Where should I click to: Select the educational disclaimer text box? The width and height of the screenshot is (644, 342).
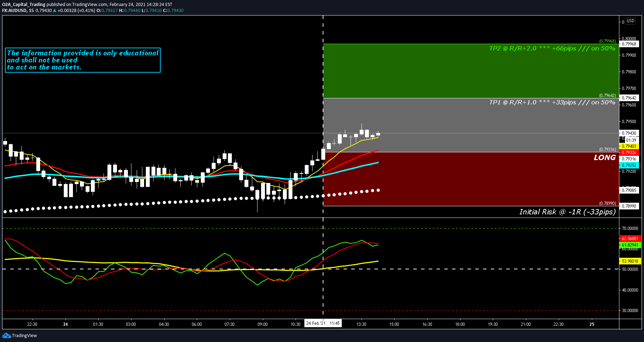pos(83,60)
